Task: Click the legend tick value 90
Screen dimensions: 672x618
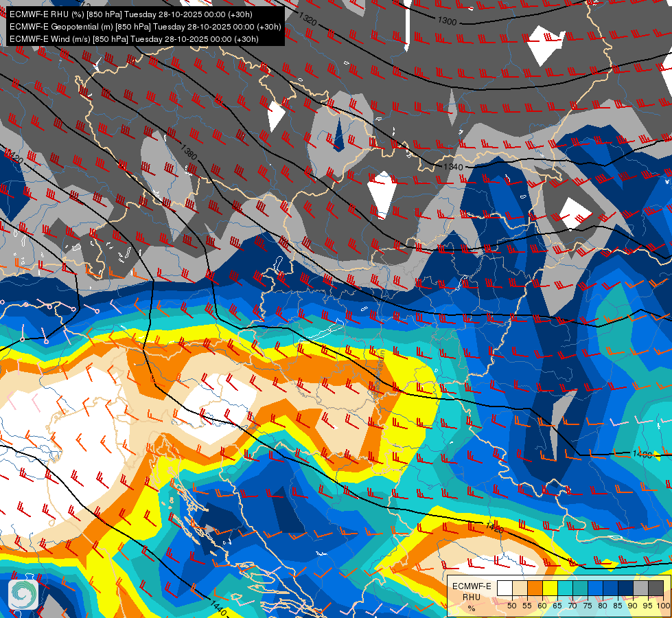Action: click(x=633, y=606)
